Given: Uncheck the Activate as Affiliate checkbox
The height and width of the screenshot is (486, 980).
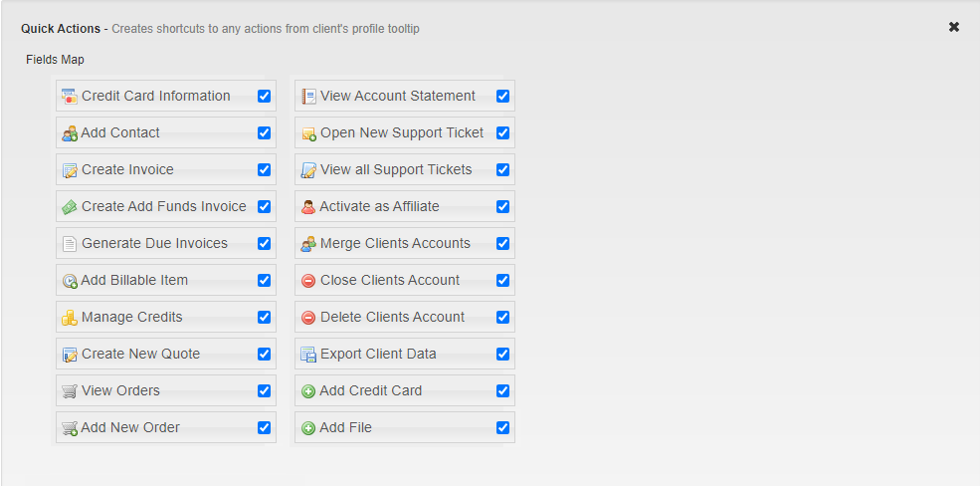Looking at the screenshot, I should (x=503, y=206).
